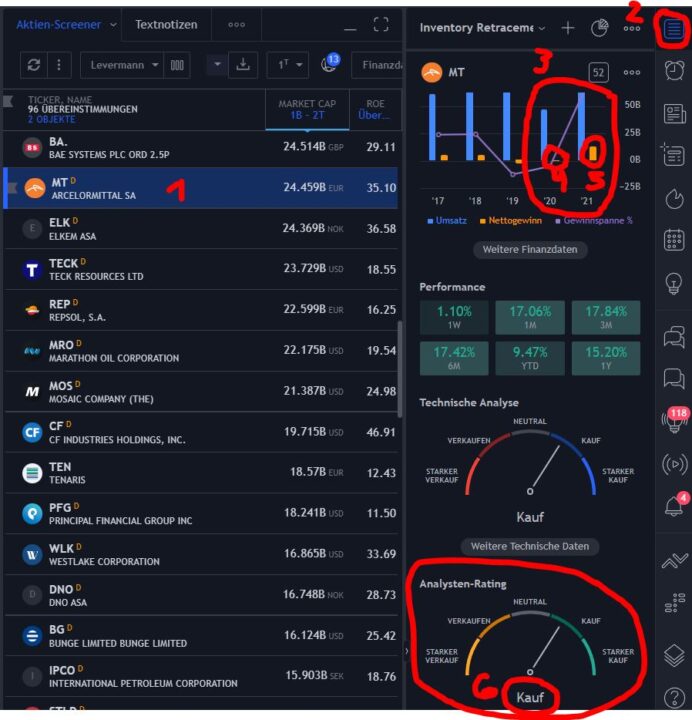The image size is (692, 720).
Task: Click the Weitere Finanzdaten button
Action: [530, 249]
